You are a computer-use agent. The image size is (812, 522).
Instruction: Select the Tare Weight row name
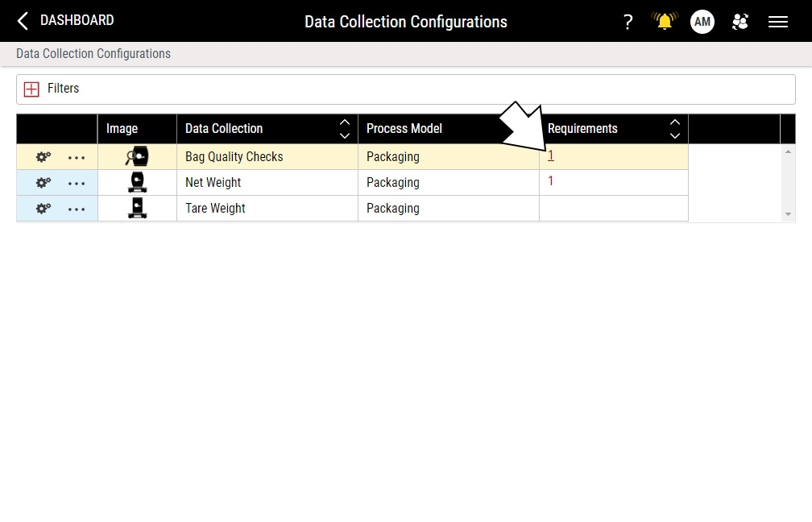(x=215, y=209)
